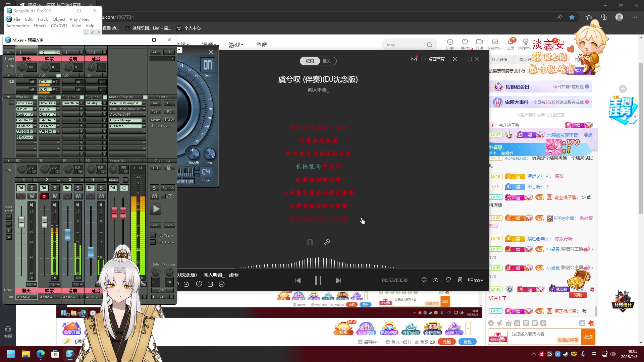Click the fullscreen icon in music player header
This screenshot has width=644, height=362.
click(455, 59)
